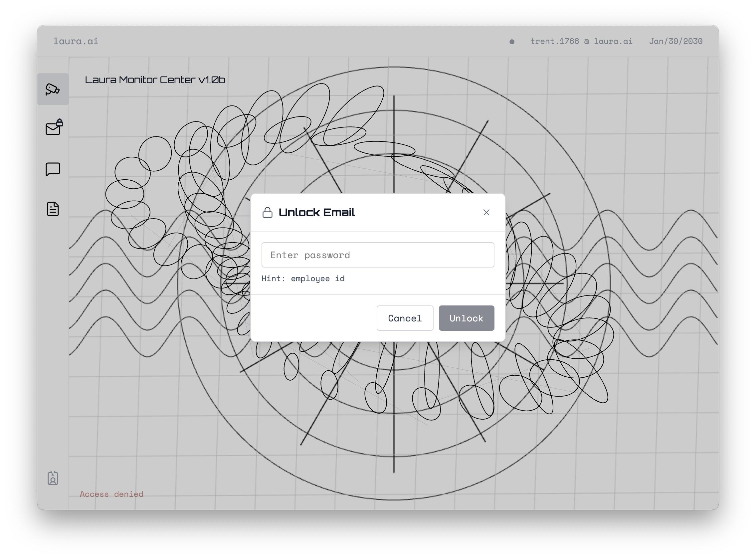
Task: Click the padlock icon beside Unlock Email
Action: [267, 213]
